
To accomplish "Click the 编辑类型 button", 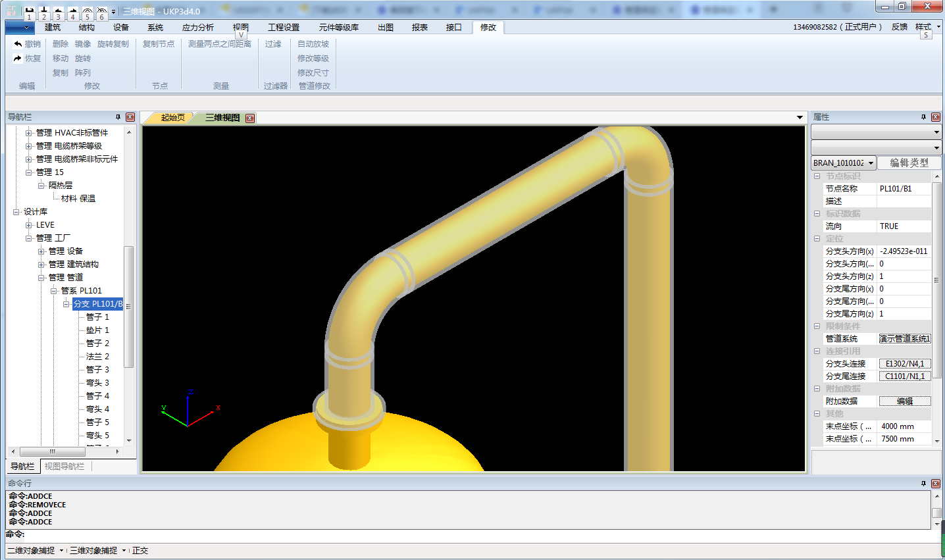I will [909, 163].
